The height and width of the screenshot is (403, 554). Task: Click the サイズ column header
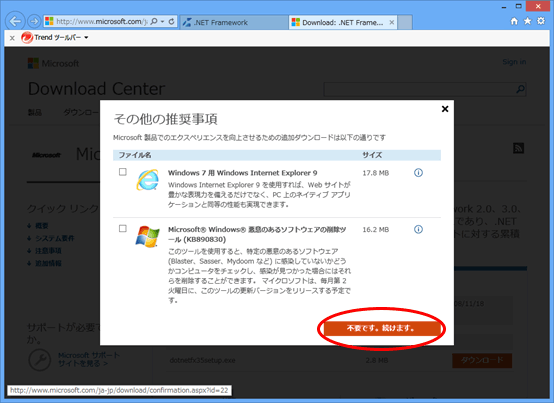click(372, 155)
